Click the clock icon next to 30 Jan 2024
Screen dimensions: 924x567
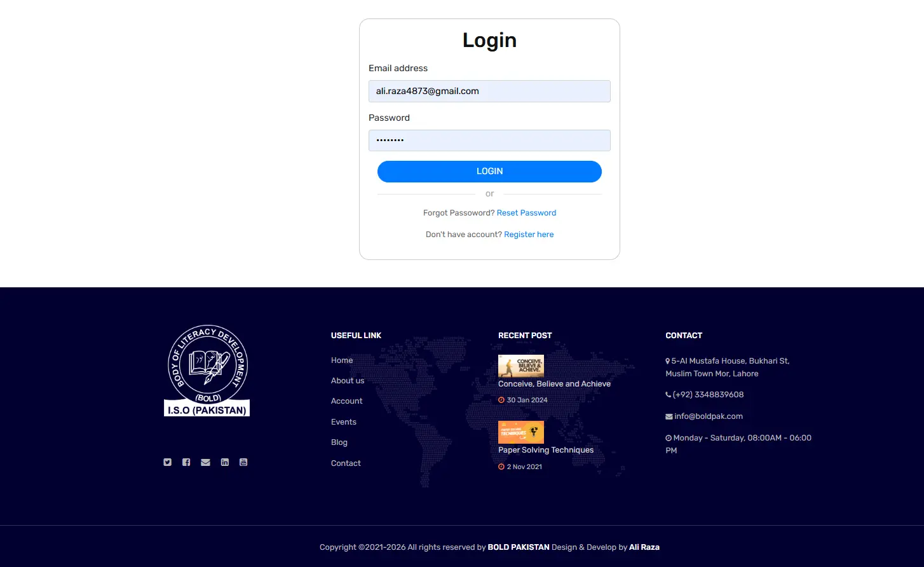pos(501,400)
